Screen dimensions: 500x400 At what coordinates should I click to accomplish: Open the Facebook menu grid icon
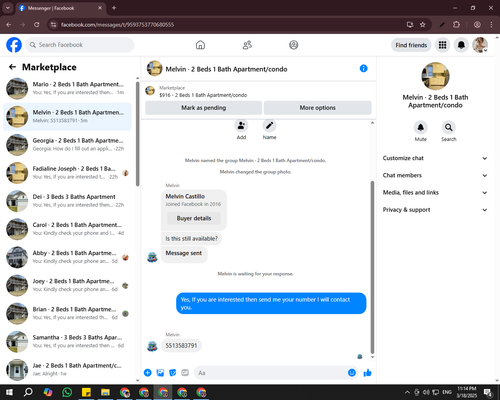pyautogui.click(x=442, y=45)
